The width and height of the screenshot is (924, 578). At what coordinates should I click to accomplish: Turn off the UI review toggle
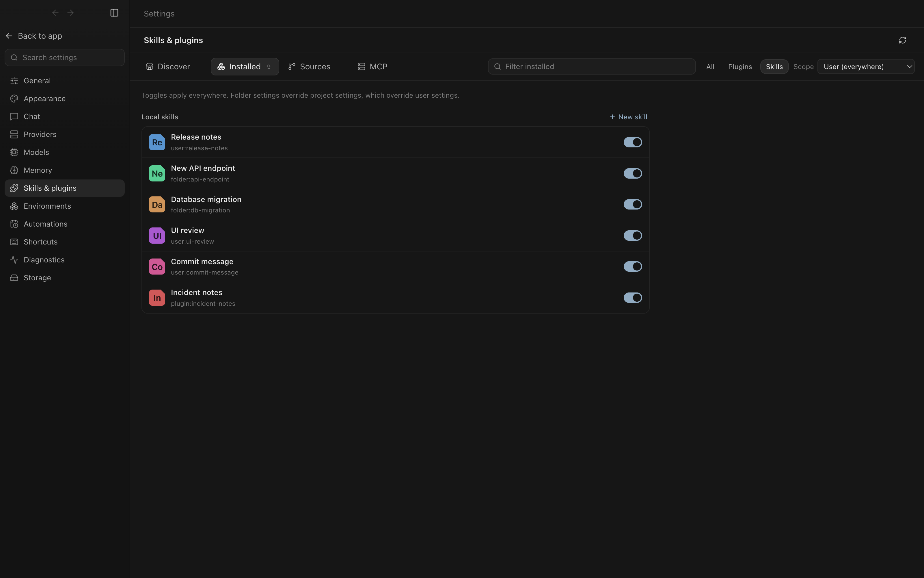[x=633, y=236]
